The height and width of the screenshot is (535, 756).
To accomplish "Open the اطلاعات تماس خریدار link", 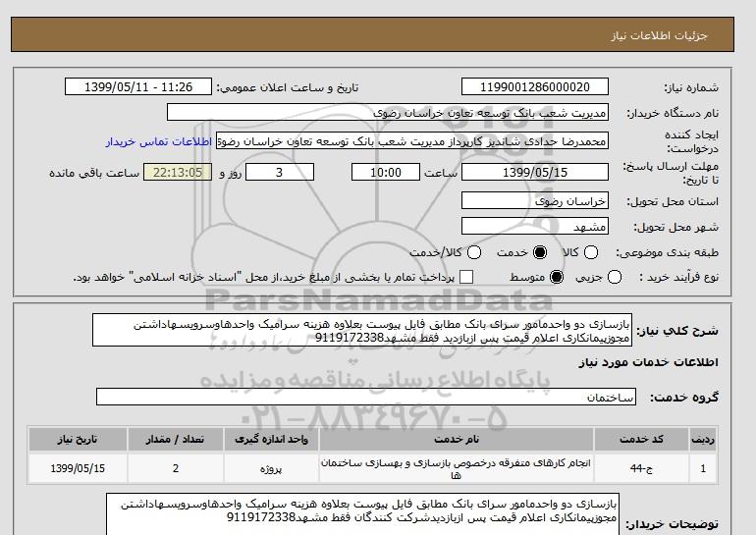I will pos(159,141).
